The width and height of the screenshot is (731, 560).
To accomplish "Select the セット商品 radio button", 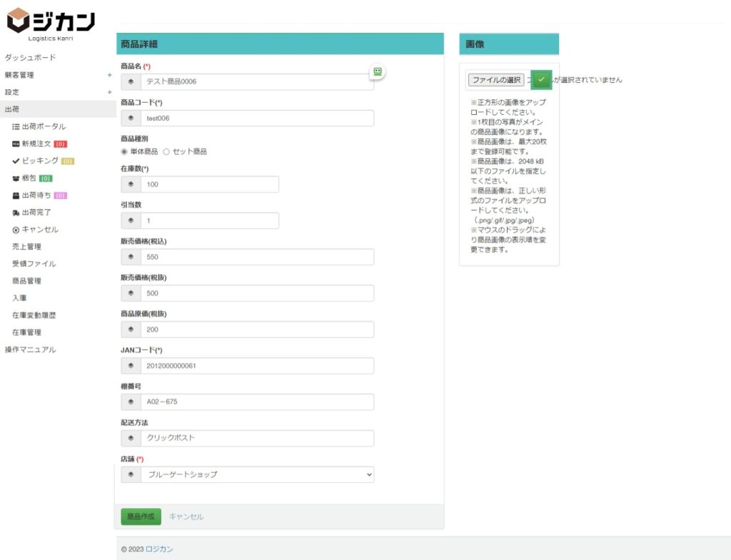I will 166,152.
